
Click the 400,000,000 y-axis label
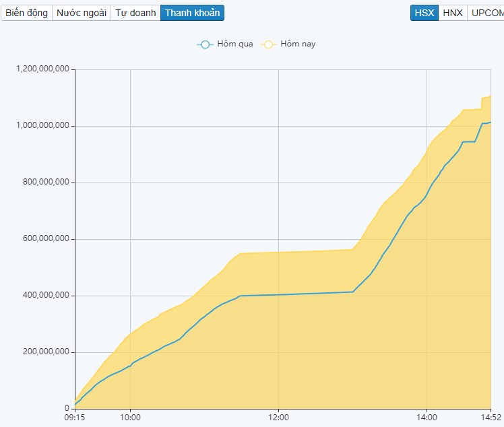coord(46,295)
